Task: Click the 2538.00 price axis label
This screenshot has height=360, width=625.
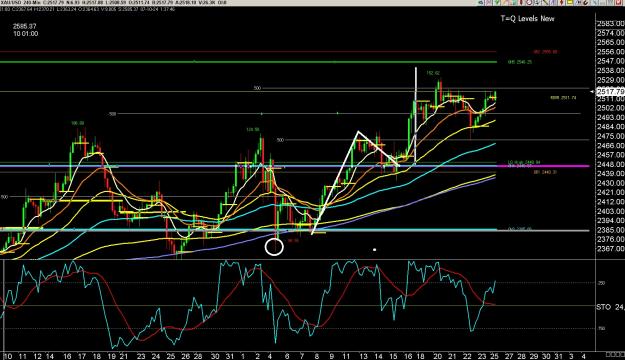Action: click(x=610, y=71)
